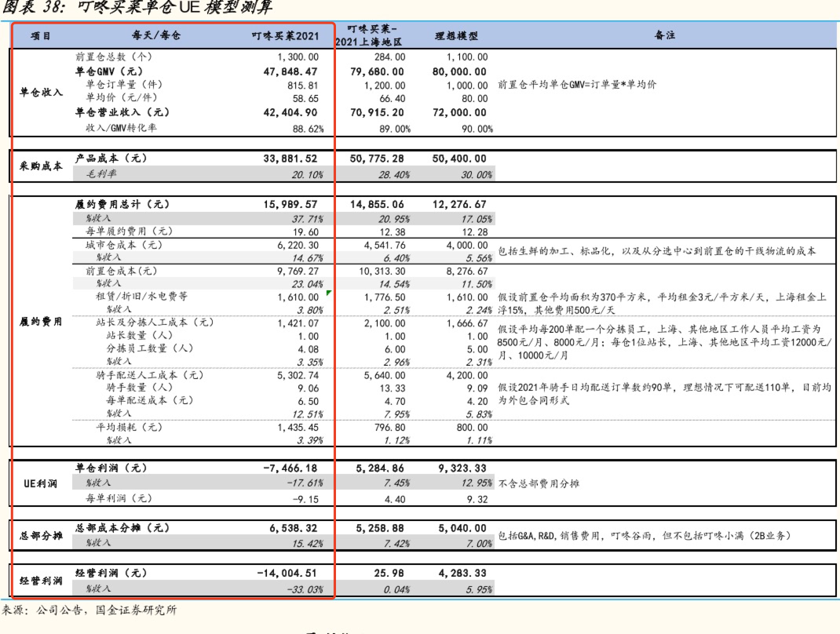Click the value 42,404.90
The width and height of the screenshot is (840, 634).
pos(290,113)
